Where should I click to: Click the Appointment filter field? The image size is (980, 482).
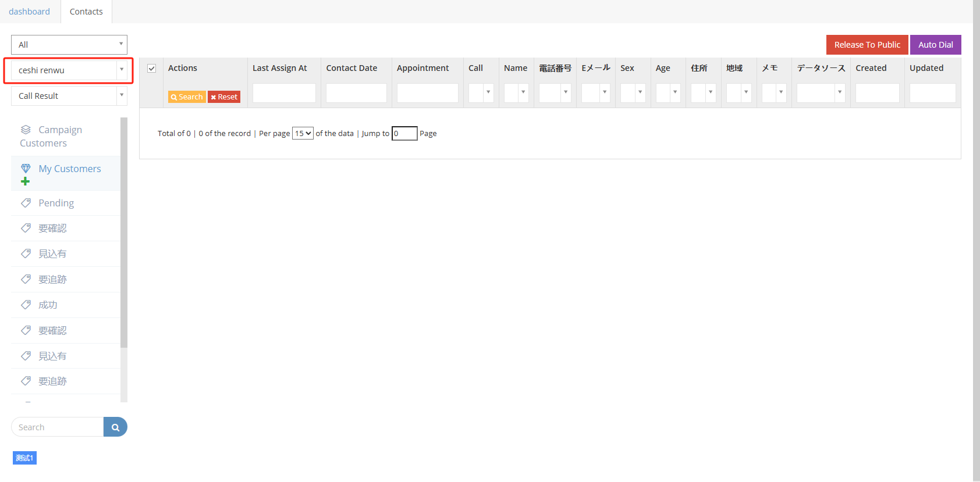[428, 93]
